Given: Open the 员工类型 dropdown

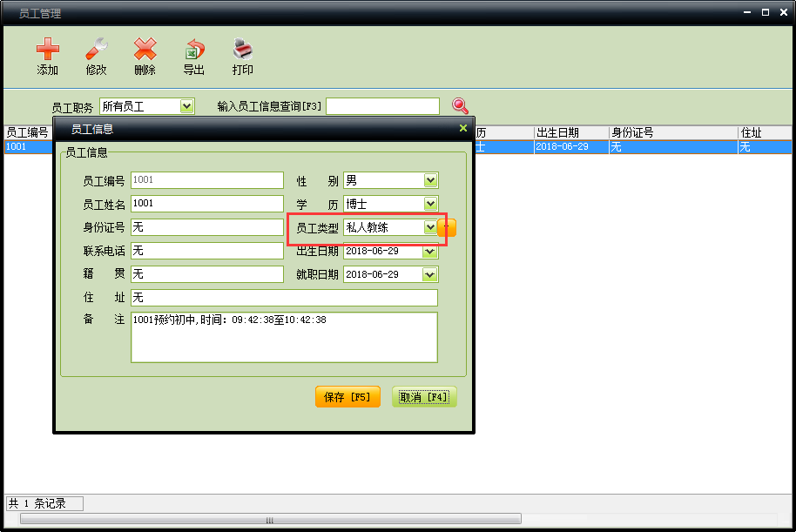Looking at the screenshot, I should pyautogui.click(x=429, y=227).
